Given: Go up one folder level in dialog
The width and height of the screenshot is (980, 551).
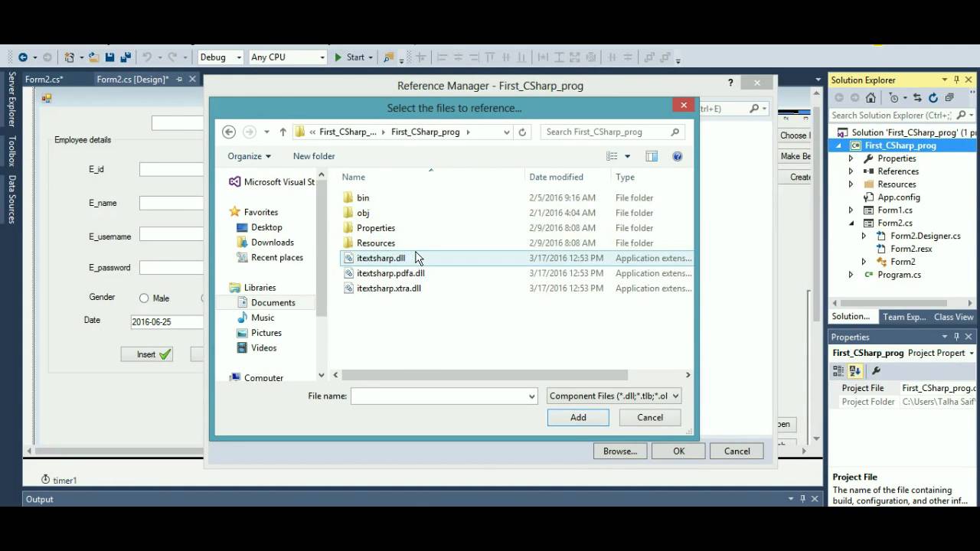Looking at the screenshot, I should [x=283, y=132].
